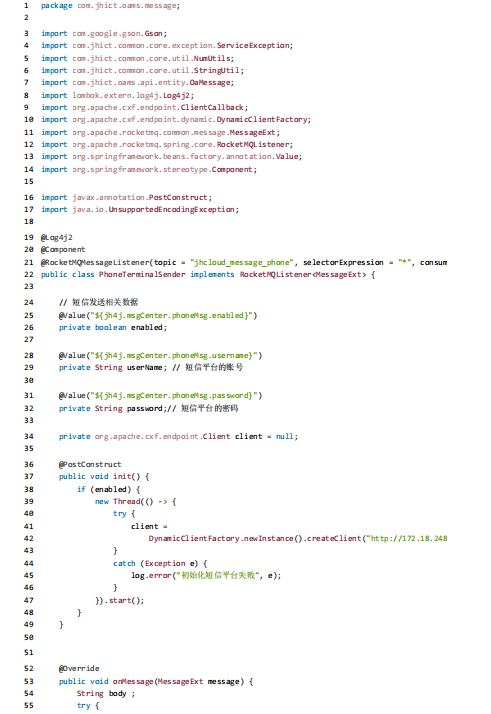Screen dimensions: 491x714
Task: Click the log.error statement
Action: click(x=206, y=576)
